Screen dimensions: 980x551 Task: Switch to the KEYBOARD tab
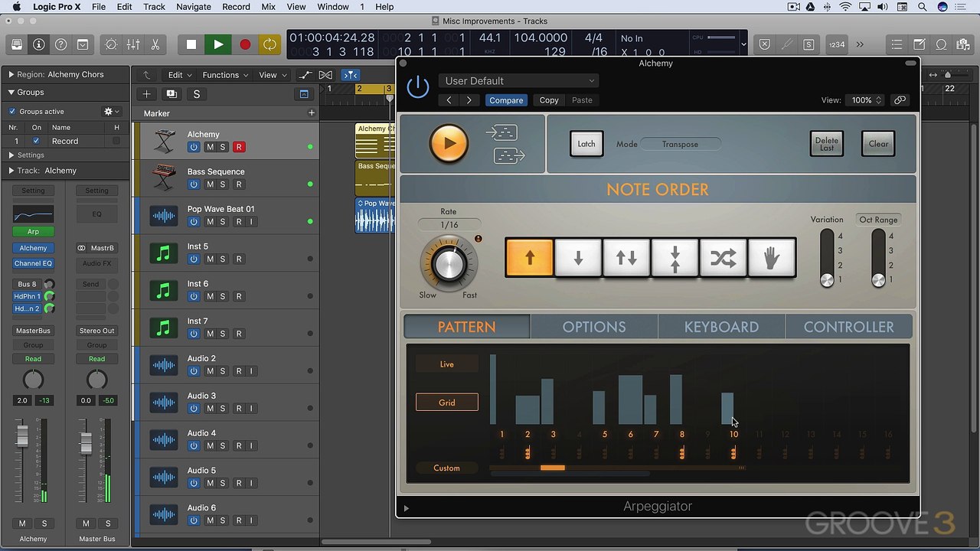721,327
